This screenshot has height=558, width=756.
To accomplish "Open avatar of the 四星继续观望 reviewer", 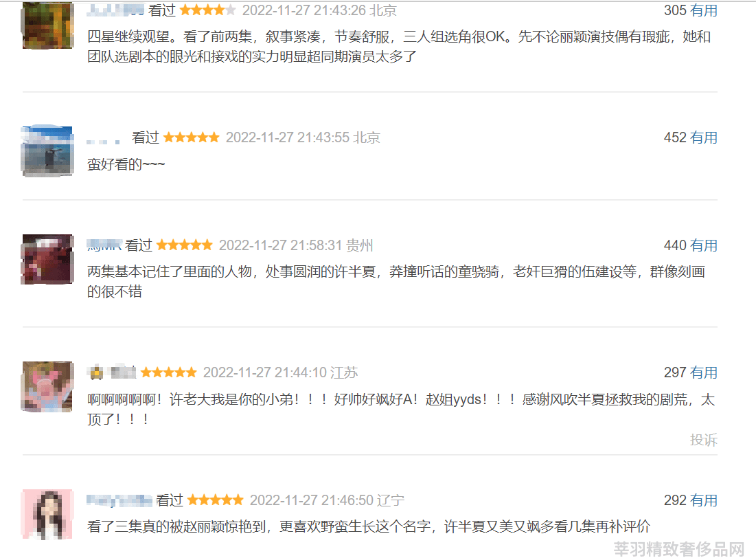I will tap(48, 25).
